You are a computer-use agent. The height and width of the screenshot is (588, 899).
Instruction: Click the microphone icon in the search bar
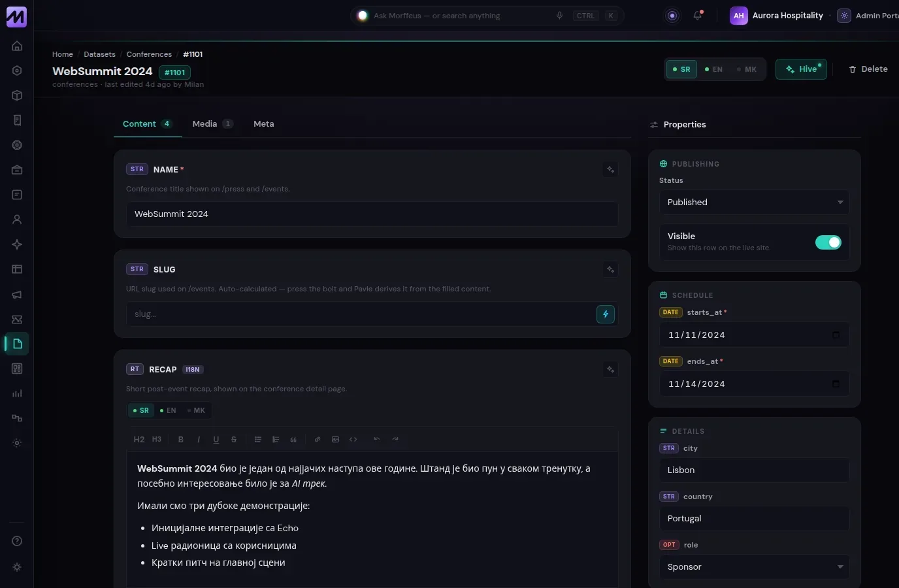[x=559, y=16]
